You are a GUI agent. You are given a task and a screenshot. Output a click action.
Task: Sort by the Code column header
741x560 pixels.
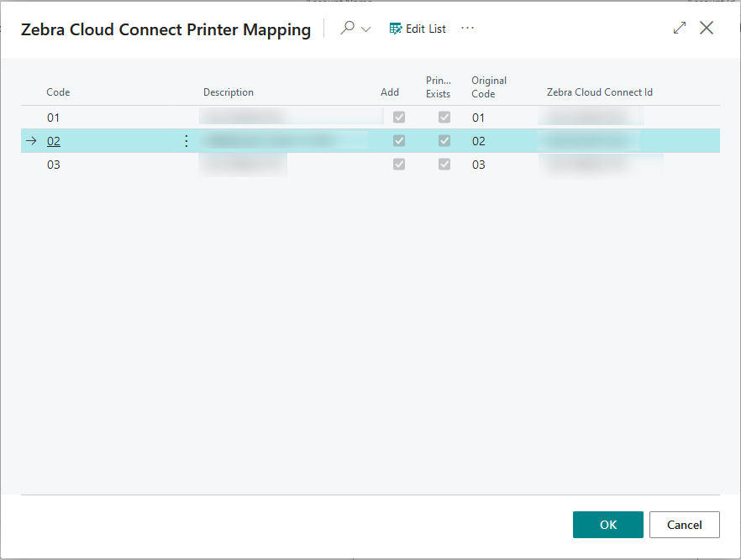click(x=58, y=92)
